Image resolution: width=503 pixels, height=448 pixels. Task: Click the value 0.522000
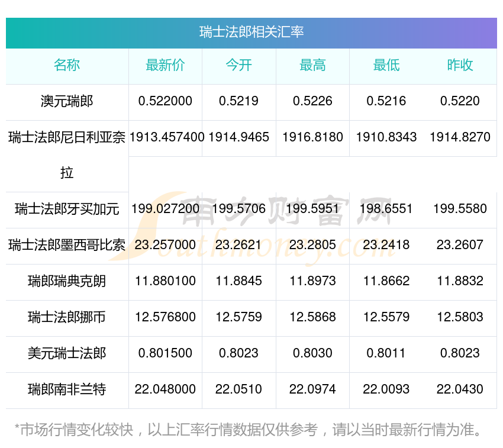(165, 101)
